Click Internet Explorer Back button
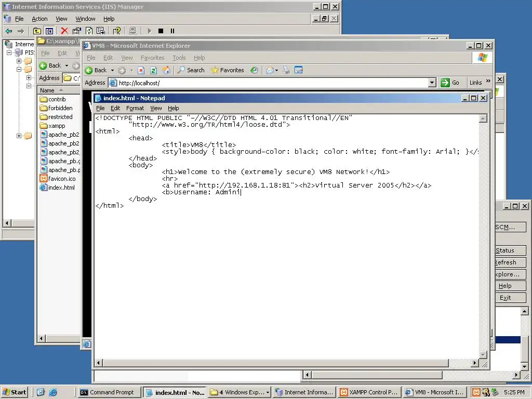 coord(96,70)
